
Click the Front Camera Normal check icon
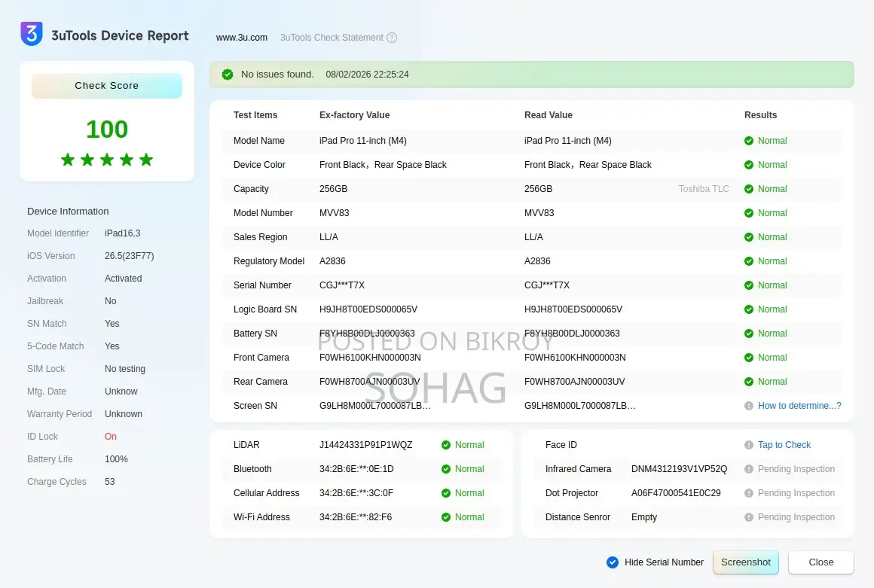point(749,358)
